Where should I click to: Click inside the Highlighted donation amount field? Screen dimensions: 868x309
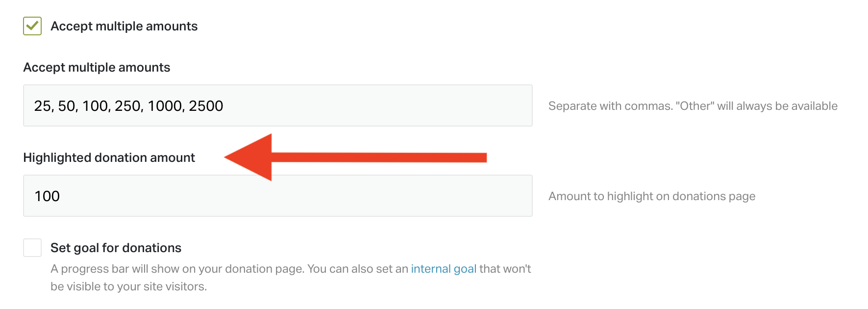coord(277,196)
